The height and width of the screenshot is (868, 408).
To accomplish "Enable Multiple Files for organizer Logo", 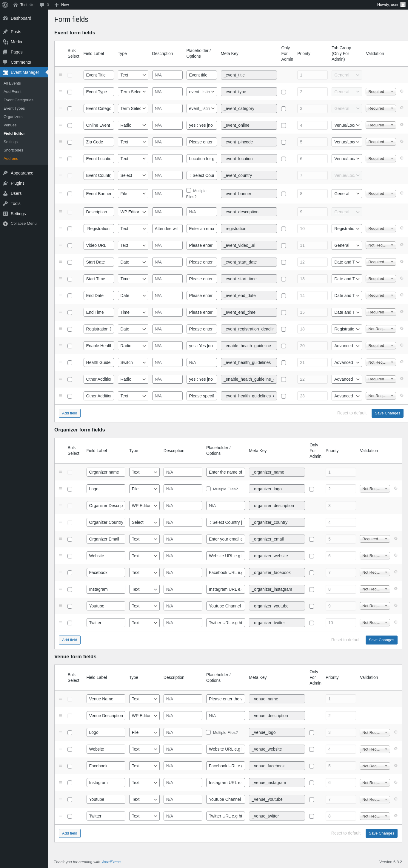I will 208,489.
